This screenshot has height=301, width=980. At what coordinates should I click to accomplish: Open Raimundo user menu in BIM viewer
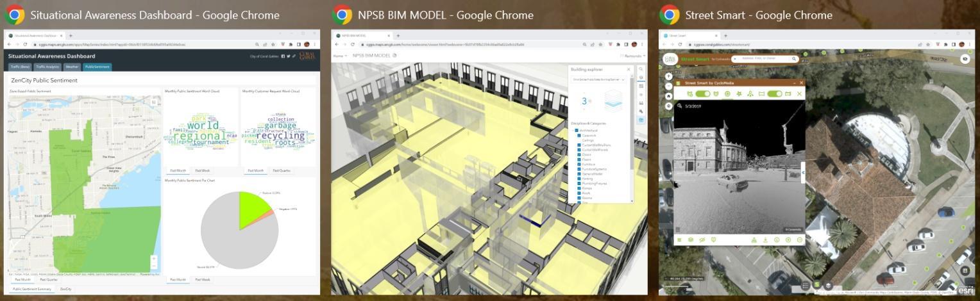click(x=632, y=56)
